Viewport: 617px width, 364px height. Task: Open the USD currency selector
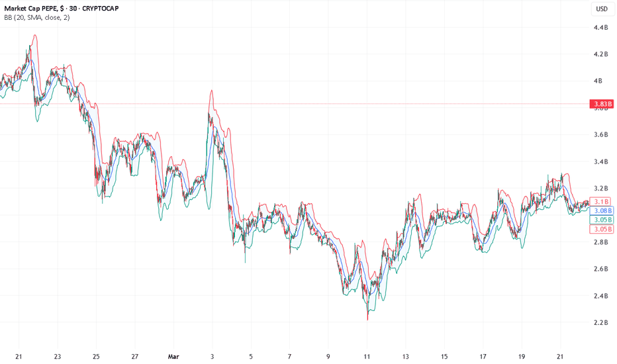601,9
